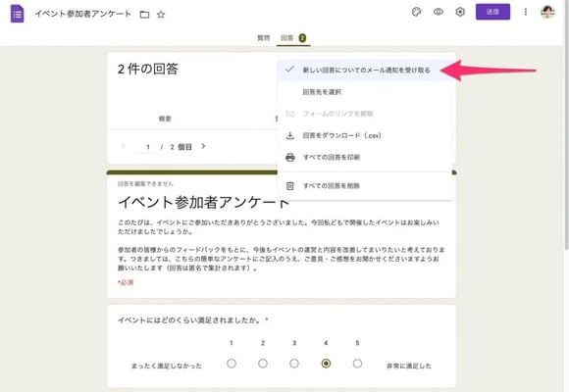The width and height of the screenshot is (569, 392).
Task: Click the response count badge on 回答 tab
Action: (302, 37)
